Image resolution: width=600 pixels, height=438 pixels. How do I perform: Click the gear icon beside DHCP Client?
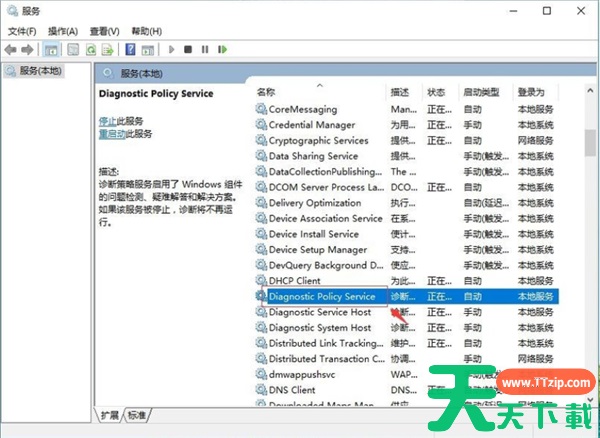pos(261,281)
